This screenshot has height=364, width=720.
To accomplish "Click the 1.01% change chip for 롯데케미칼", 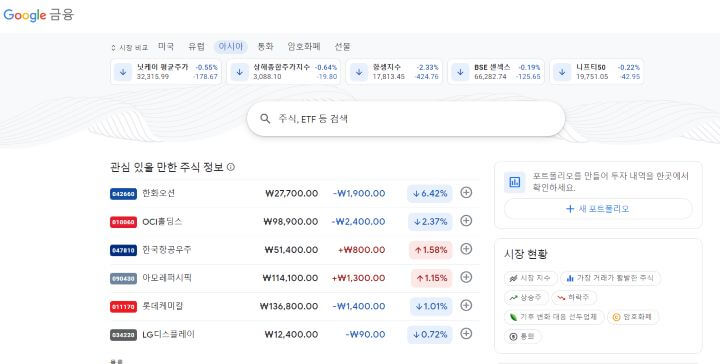I will tap(431, 306).
